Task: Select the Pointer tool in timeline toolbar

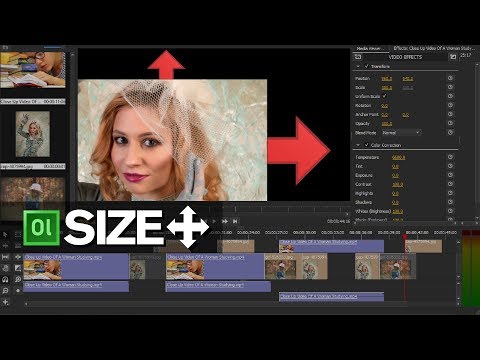Action: pyautogui.click(x=5, y=235)
